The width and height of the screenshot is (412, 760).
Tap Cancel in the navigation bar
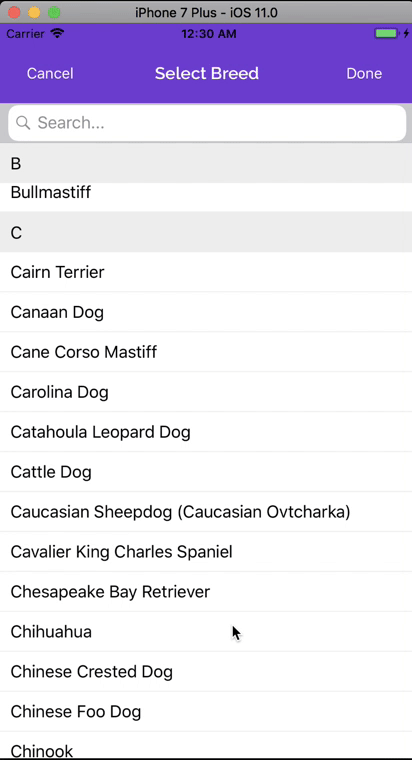click(50, 73)
